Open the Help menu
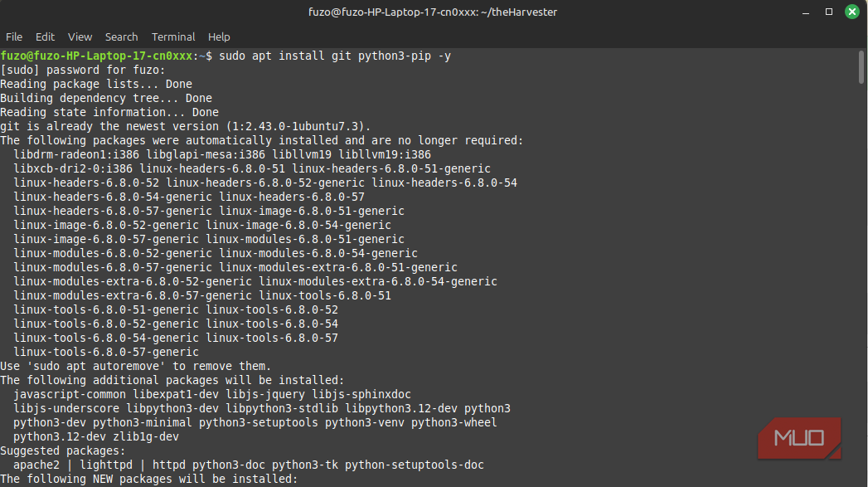Viewport: 868px width, 487px height. 219,37
